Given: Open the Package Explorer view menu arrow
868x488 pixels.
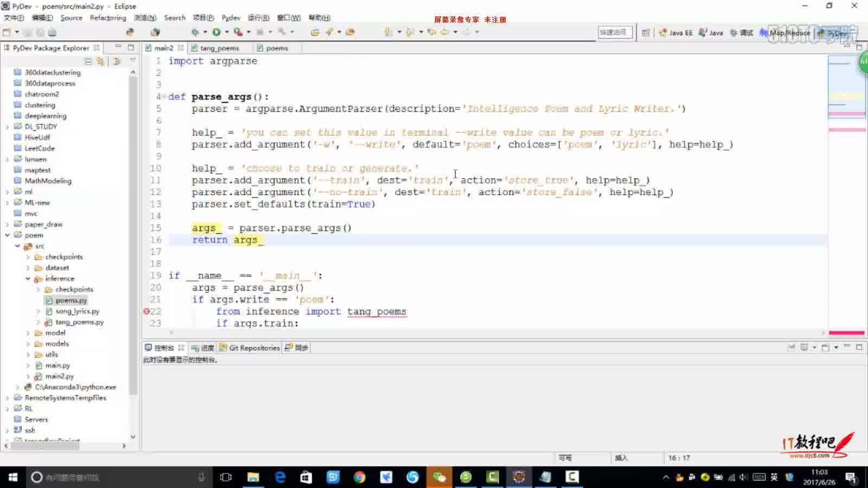Looking at the screenshot, I should [x=132, y=61].
